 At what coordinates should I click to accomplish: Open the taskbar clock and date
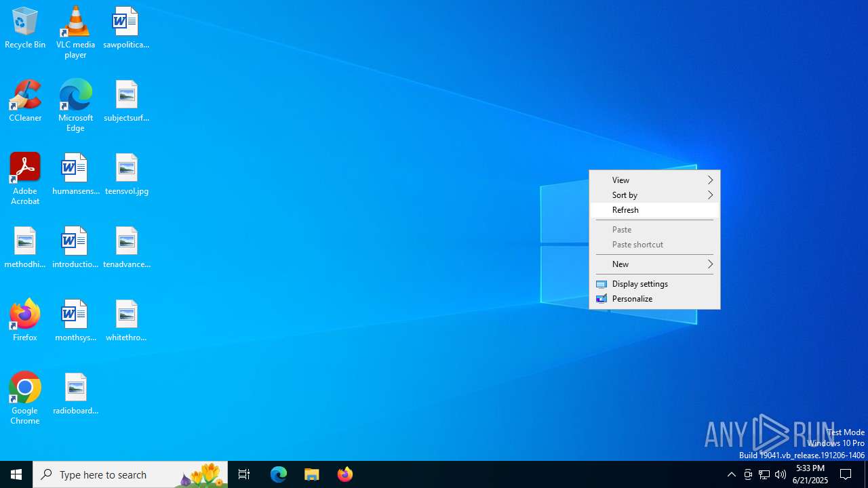coord(810,474)
